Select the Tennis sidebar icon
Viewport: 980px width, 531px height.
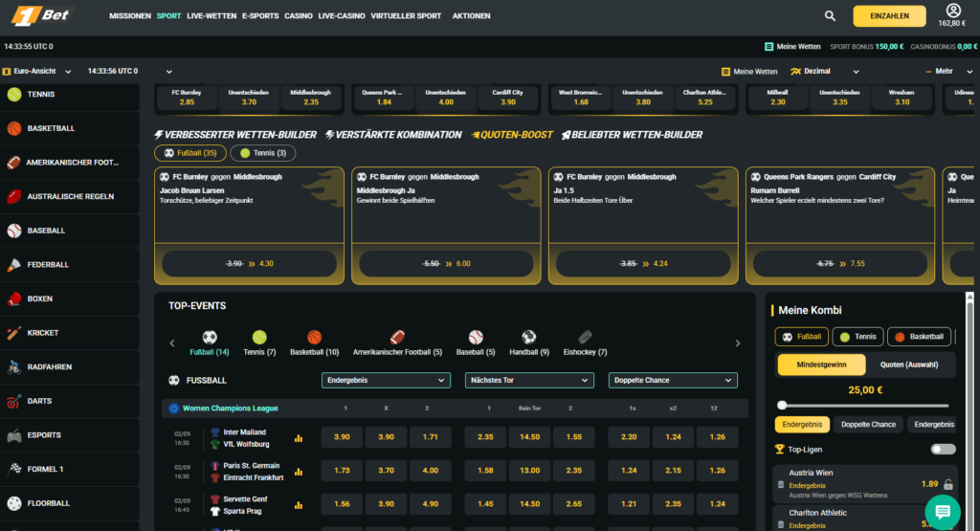pos(14,95)
